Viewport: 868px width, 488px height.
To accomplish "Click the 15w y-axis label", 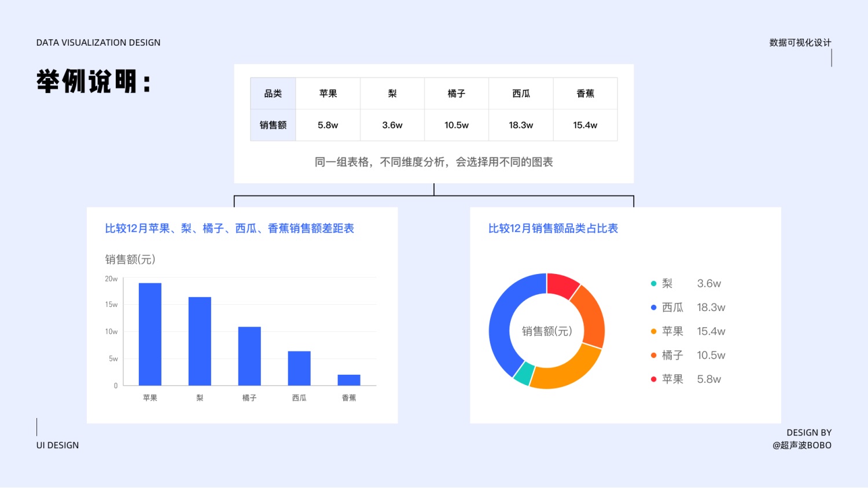I will coord(111,305).
